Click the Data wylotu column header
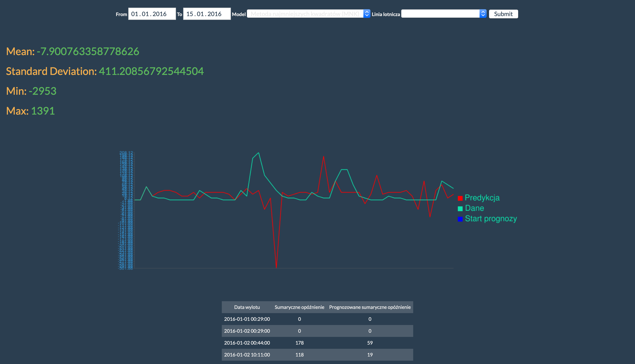Image resolution: width=635 pixels, height=364 pixels. click(x=247, y=307)
